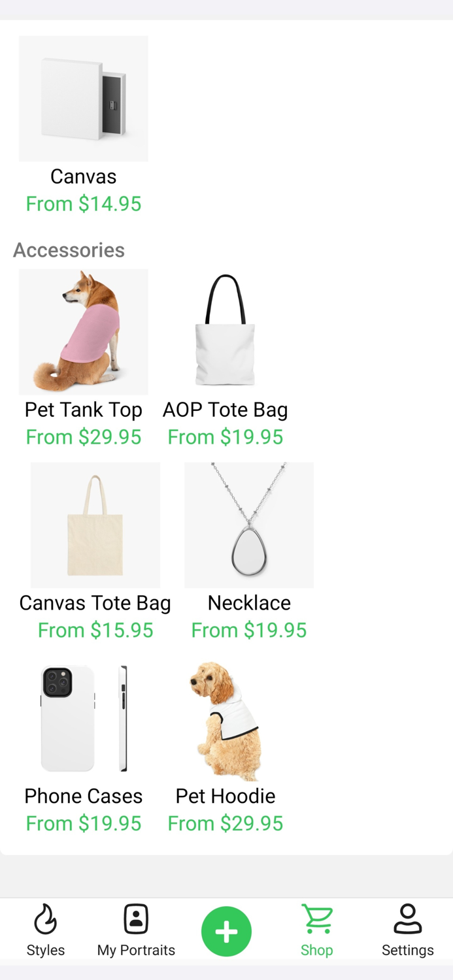Image resolution: width=453 pixels, height=980 pixels.
Task: Tap the Necklace product name
Action: (249, 603)
